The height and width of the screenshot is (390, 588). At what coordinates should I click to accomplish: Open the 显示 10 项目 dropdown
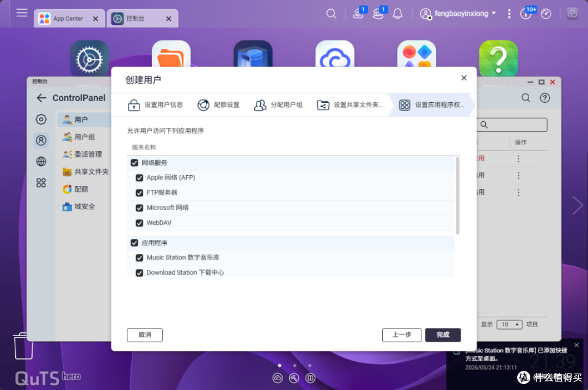pyautogui.click(x=509, y=324)
